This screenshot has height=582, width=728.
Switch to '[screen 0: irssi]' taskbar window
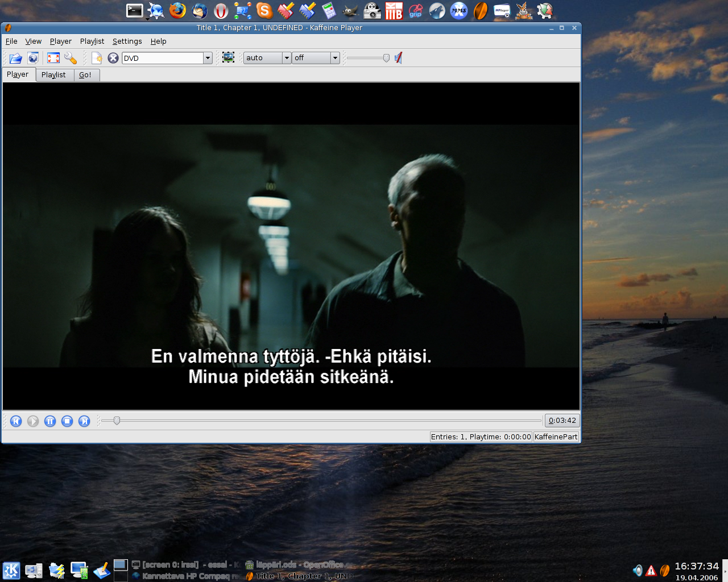pyautogui.click(x=186, y=565)
